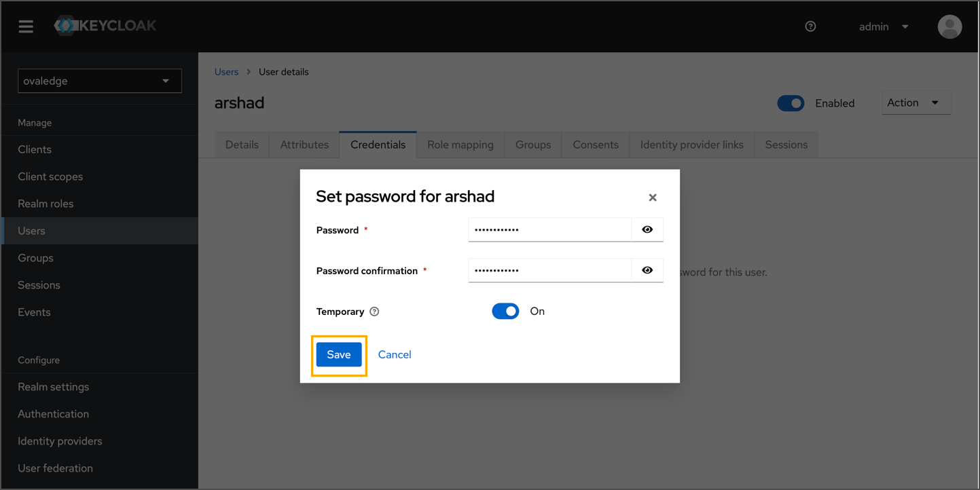The height and width of the screenshot is (490, 980).
Task: Save the new password
Action: 339,354
